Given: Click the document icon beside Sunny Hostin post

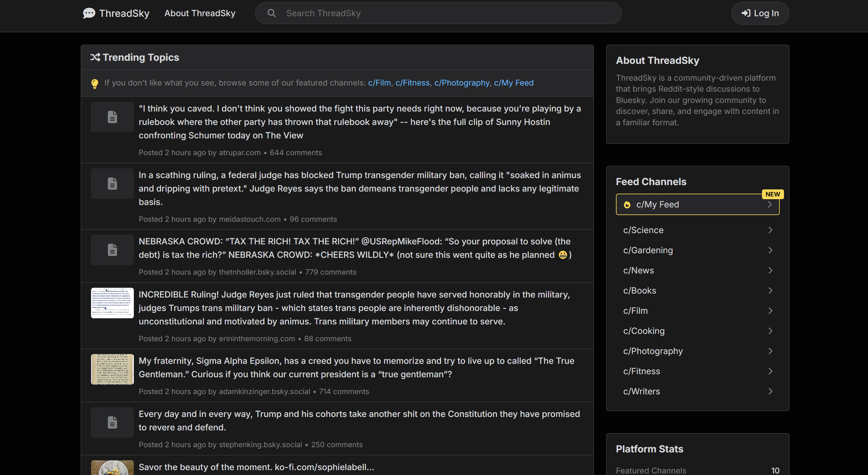Looking at the screenshot, I should pos(112,117).
